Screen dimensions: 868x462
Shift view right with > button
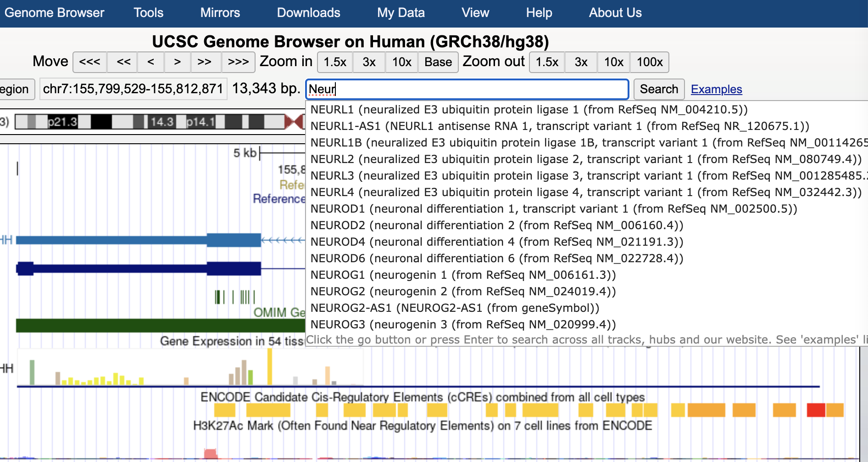(177, 62)
